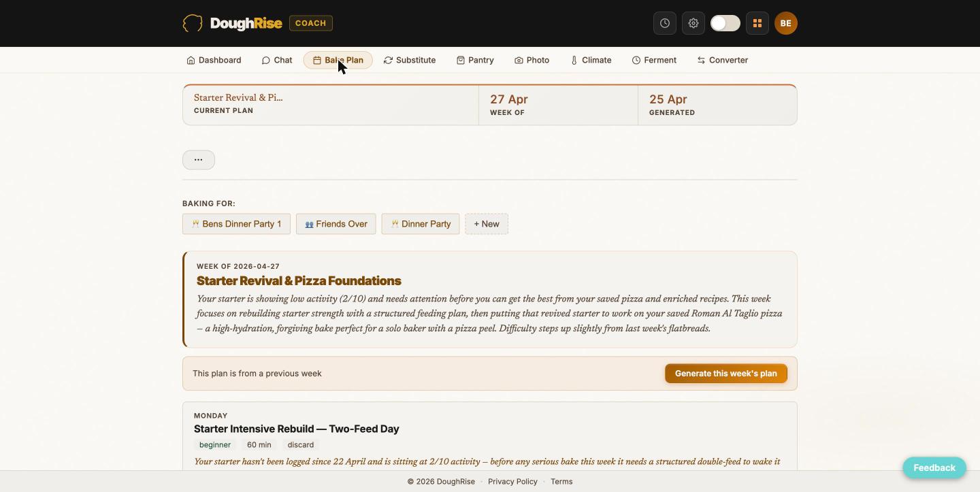Click the 60 min duration tag
The image size is (980, 492).
click(259, 445)
